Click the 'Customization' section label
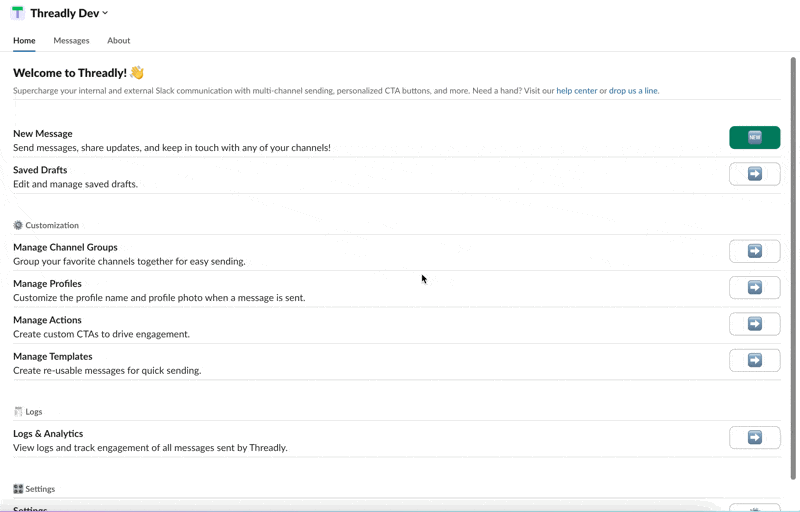The height and width of the screenshot is (512, 800). point(52,225)
